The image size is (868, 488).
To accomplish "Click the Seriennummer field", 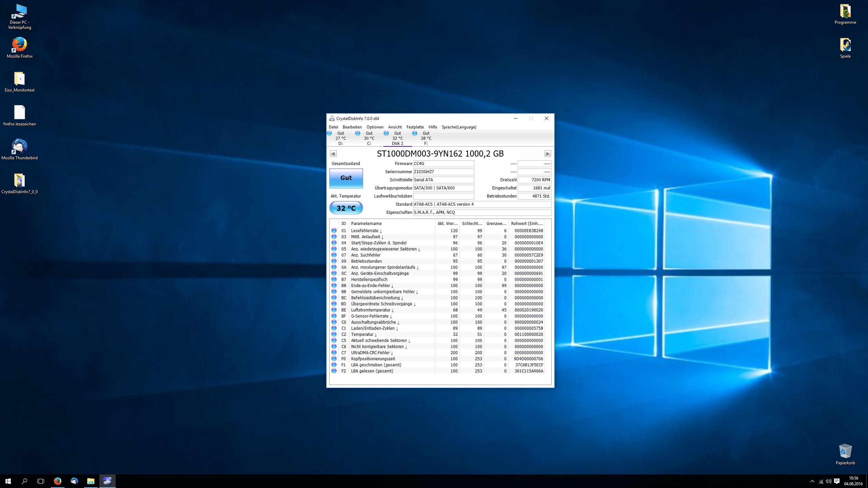I will [443, 172].
